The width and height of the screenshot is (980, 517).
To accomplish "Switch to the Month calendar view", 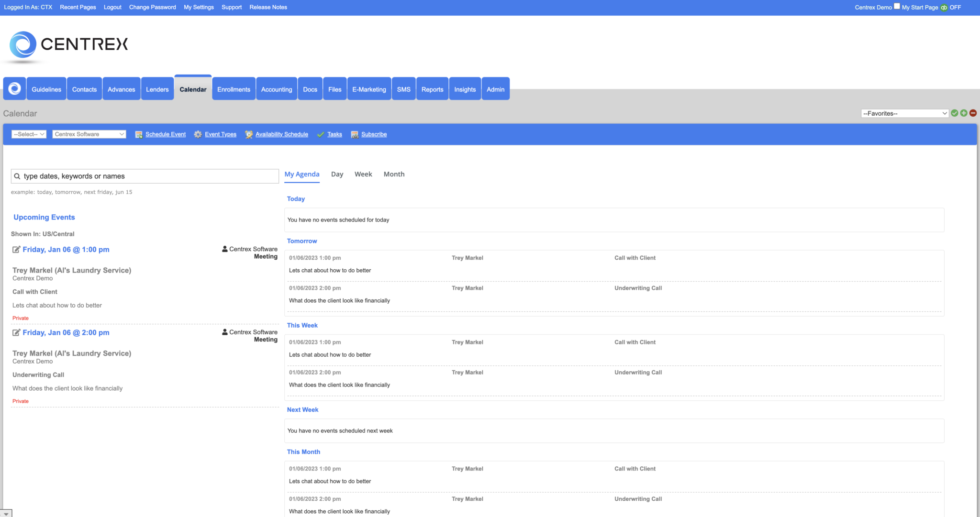I will [x=394, y=174].
